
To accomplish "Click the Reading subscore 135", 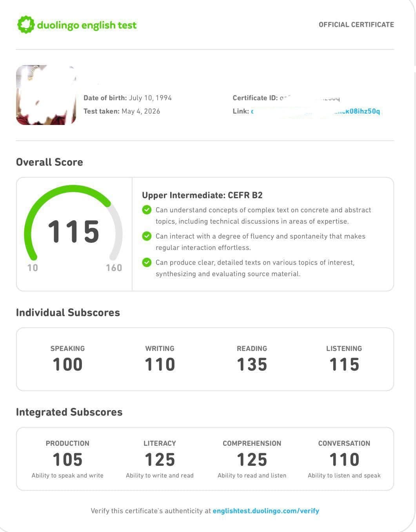I will click(x=252, y=364).
